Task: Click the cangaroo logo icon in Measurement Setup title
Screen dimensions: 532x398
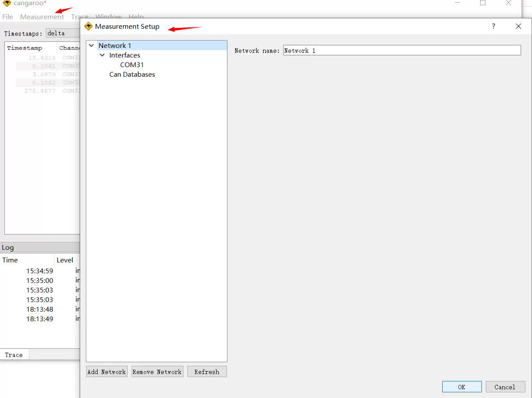Action: coord(88,27)
